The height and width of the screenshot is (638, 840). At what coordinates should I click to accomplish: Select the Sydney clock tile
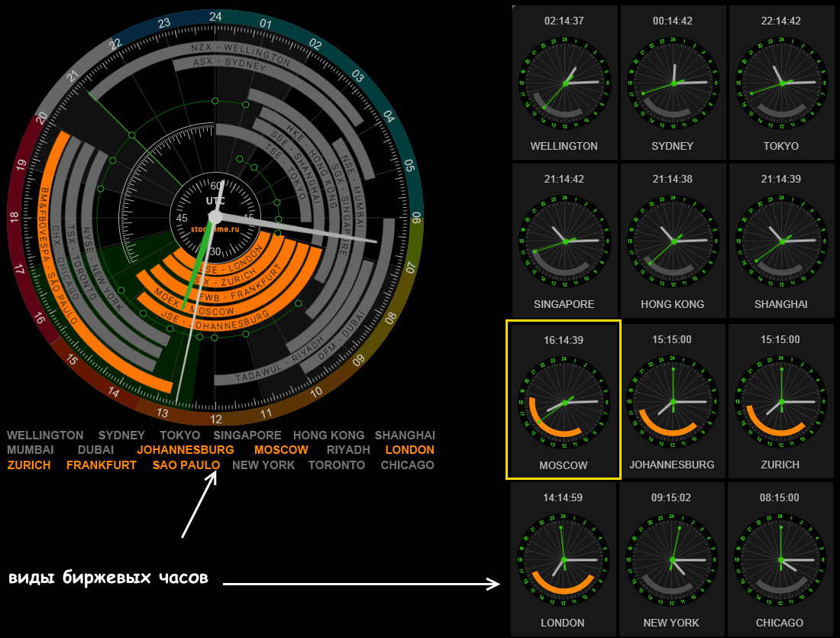tap(673, 83)
